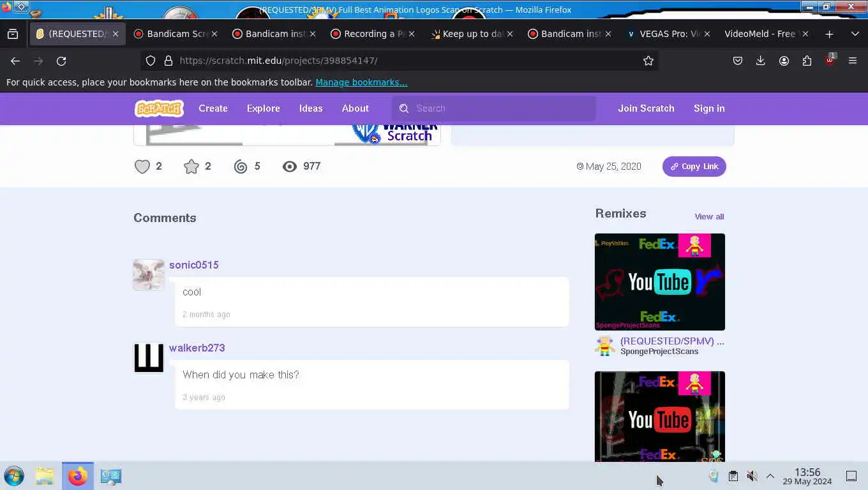
Task: Click the "3 years ago" timestamp
Action: [x=204, y=397]
